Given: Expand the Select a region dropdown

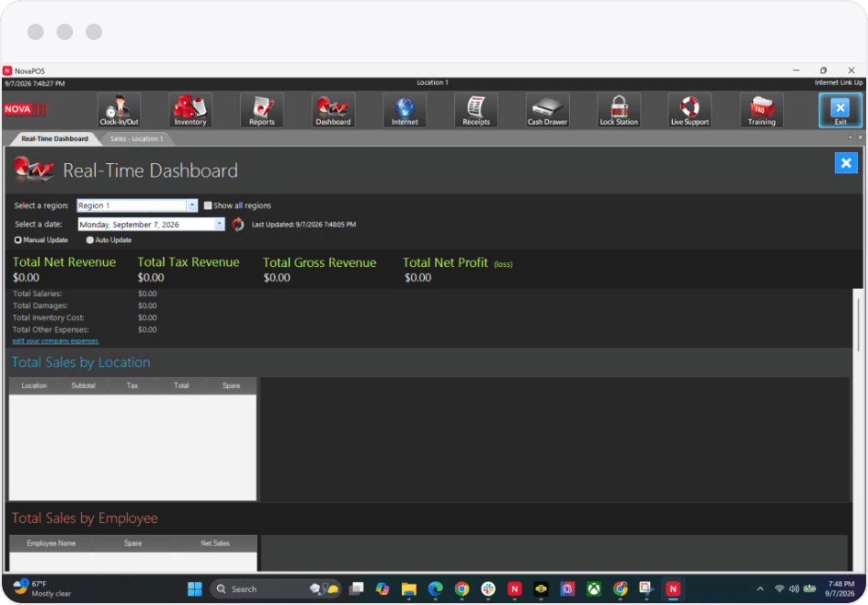Looking at the screenshot, I should tap(192, 206).
